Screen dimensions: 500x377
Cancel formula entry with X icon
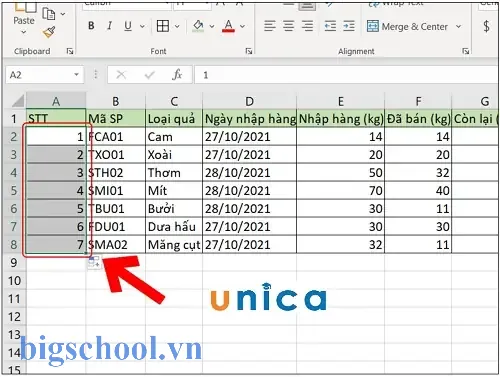click(121, 75)
